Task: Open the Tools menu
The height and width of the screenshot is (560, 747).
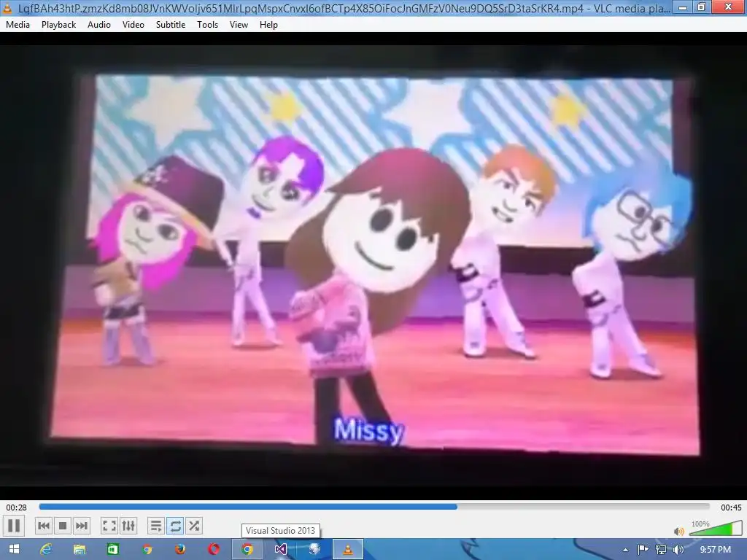Action: coord(208,25)
